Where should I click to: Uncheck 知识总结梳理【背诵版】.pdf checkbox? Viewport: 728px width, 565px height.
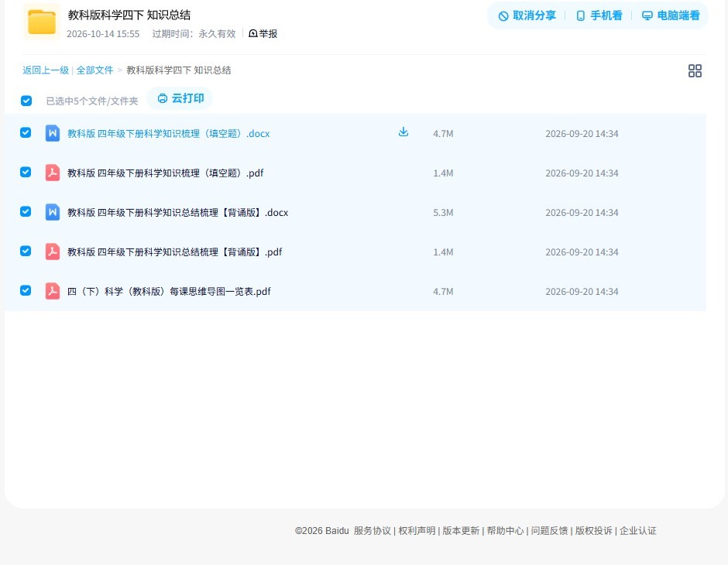26,251
